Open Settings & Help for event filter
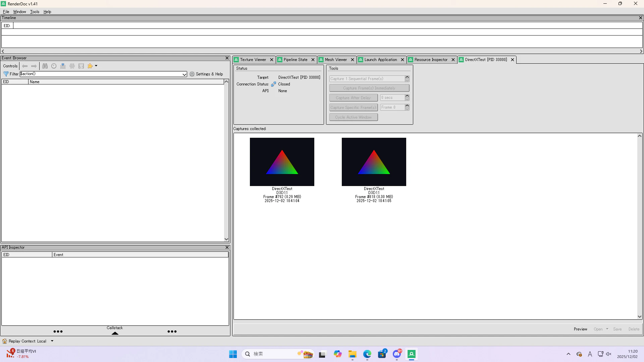Image resolution: width=644 pixels, height=362 pixels. [x=206, y=74]
